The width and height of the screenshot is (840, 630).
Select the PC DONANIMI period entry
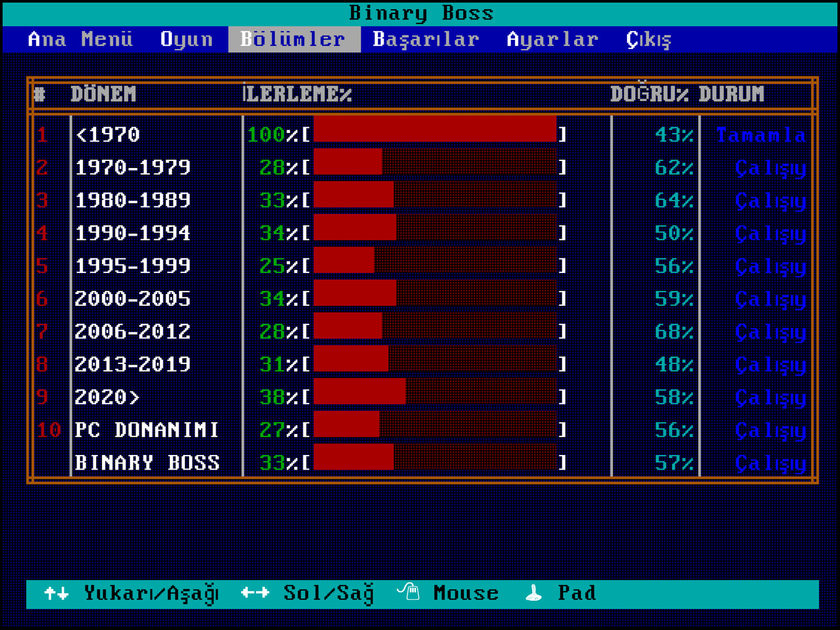[x=146, y=430]
